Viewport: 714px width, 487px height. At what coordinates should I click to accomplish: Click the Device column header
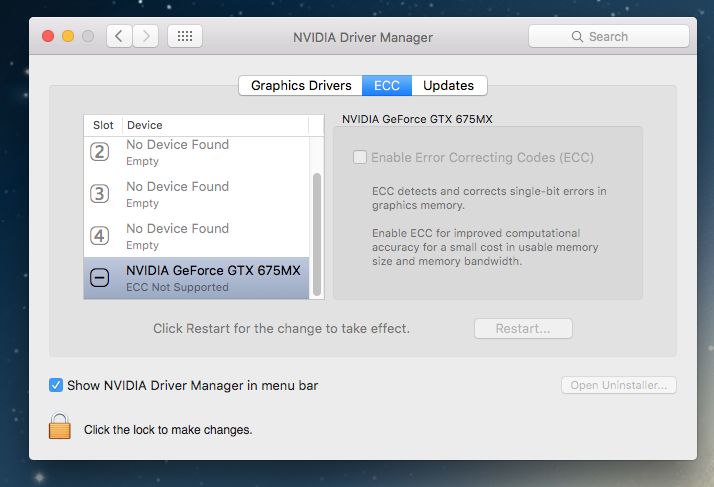[x=215, y=125]
